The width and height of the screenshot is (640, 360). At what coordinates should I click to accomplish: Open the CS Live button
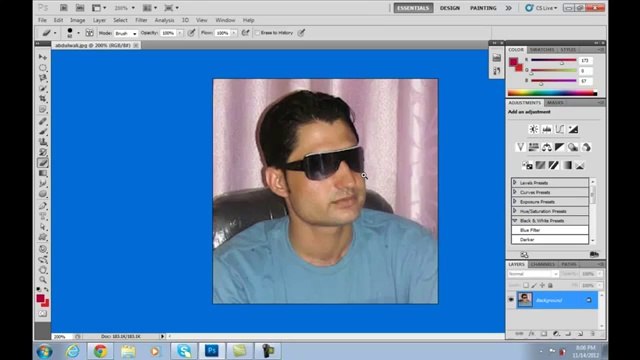pyautogui.click(x=541, y=8)
